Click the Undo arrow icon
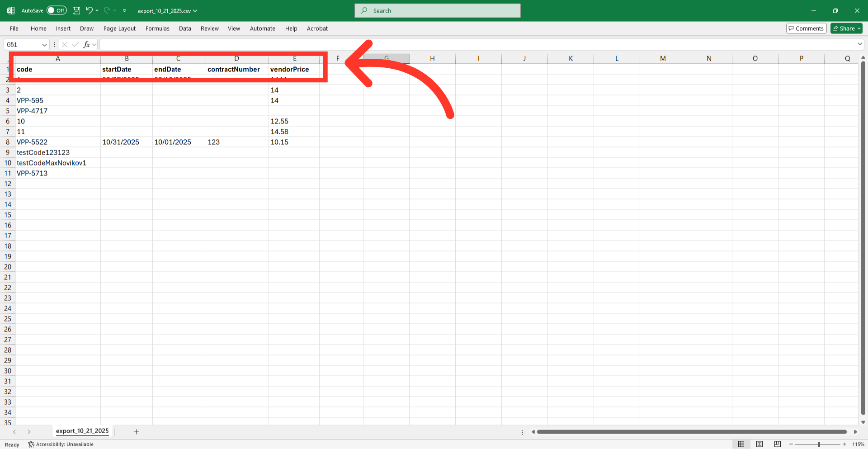This screenshot has height=449, width=868. tap(89, 10)
